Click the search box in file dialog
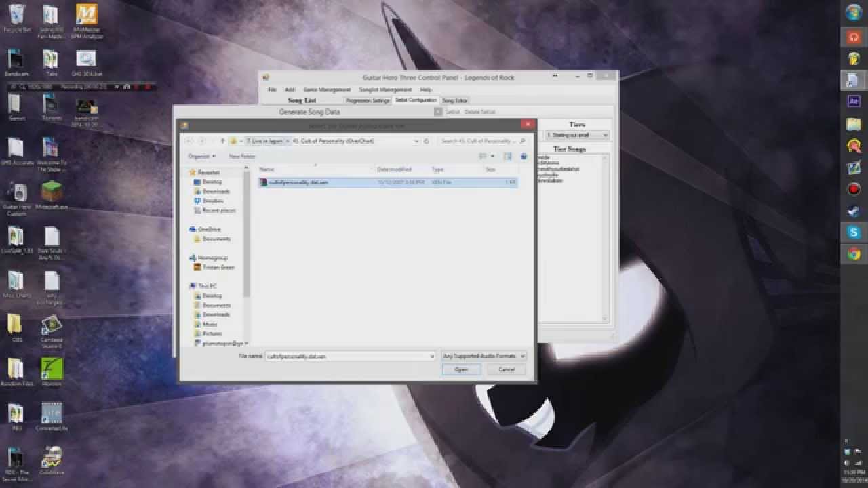 (x=484, y=141)
